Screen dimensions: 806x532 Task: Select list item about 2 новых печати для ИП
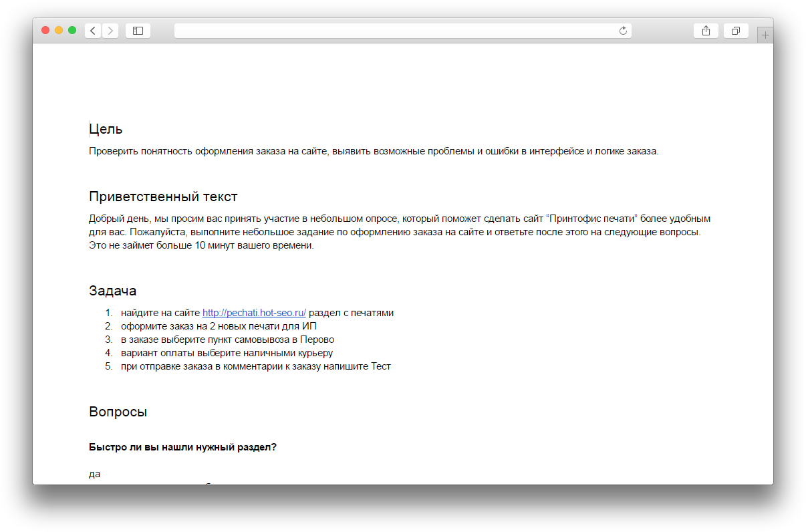pos(219,326)
